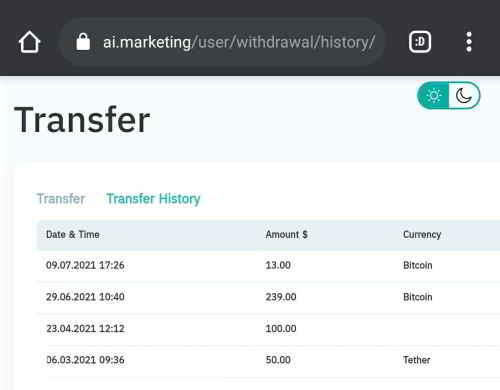Select the 29.06.2021 10:40 transfer row
The image size is (500, 390).
click(x=268, y=297)
